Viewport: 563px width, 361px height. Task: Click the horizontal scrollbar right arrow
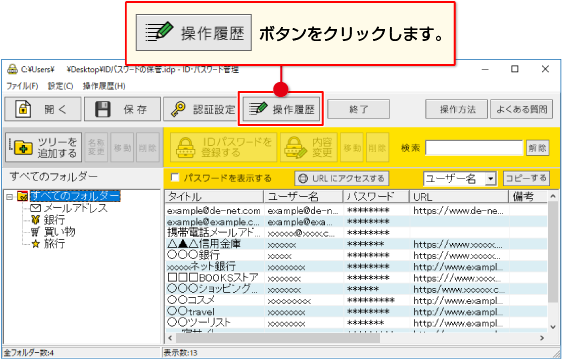pos(542,338)
